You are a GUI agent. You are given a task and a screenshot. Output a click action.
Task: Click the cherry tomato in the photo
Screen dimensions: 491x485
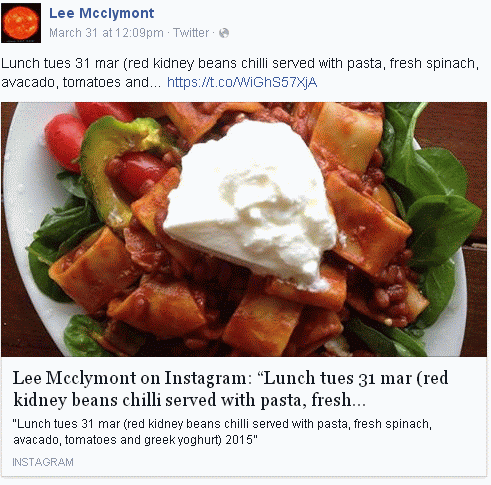63,142
